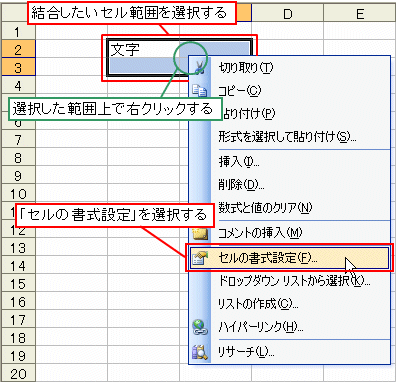Click the comment note icon
The image size is (396, 382).
tap(201, 233)
